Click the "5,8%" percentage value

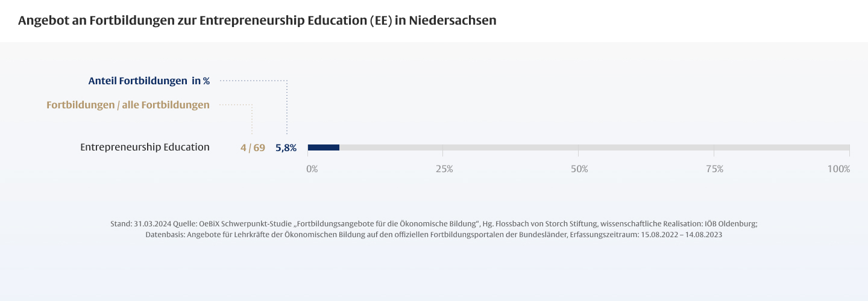pos(286,147)
